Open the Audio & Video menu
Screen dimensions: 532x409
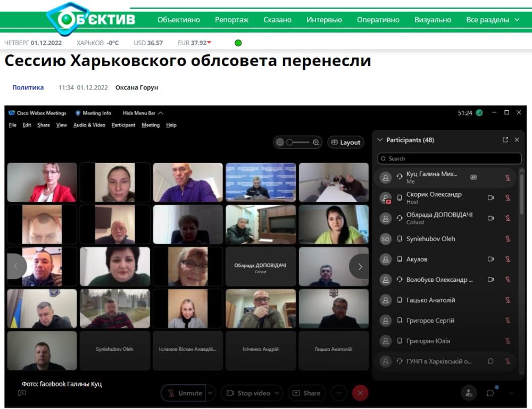coord(89,125)
